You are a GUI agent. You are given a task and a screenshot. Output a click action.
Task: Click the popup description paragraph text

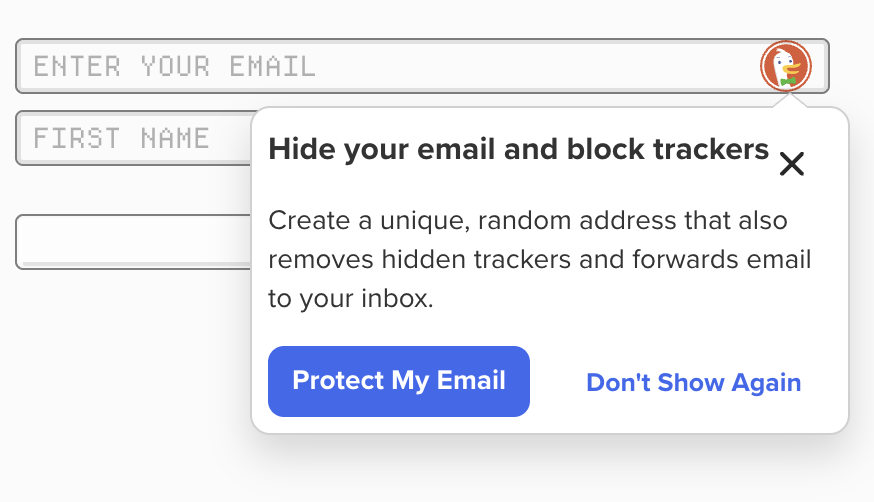click(539, 259)
